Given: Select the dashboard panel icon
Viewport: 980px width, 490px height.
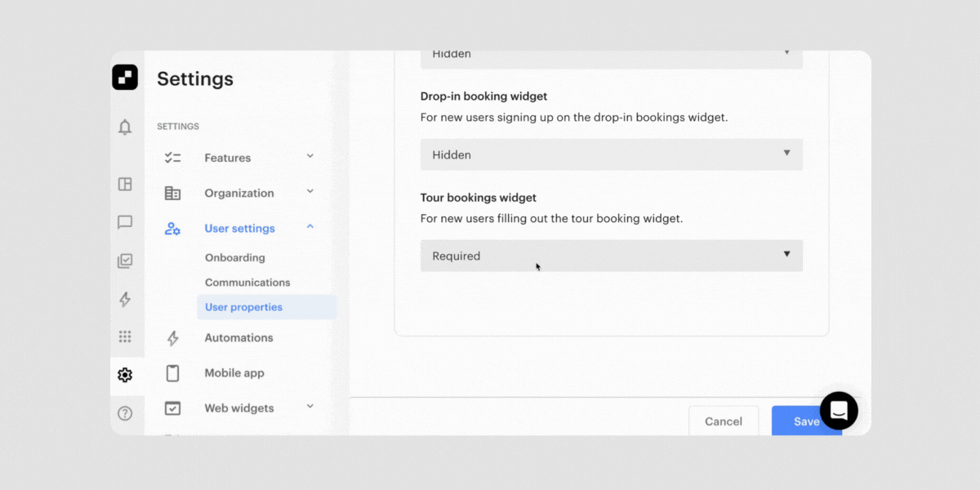Looking at the screenshot, I should click(126, 185).
